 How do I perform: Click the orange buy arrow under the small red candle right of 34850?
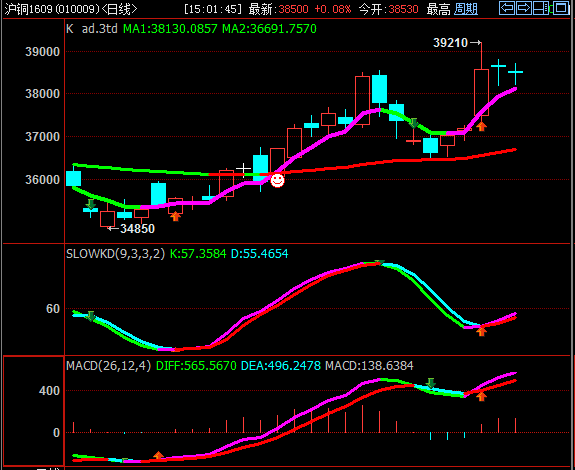point(176,216)
